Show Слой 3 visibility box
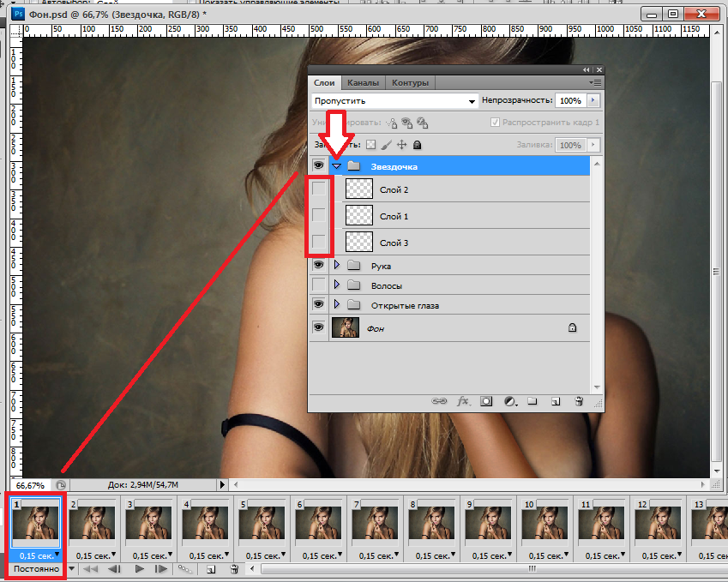 coord(319,242)
